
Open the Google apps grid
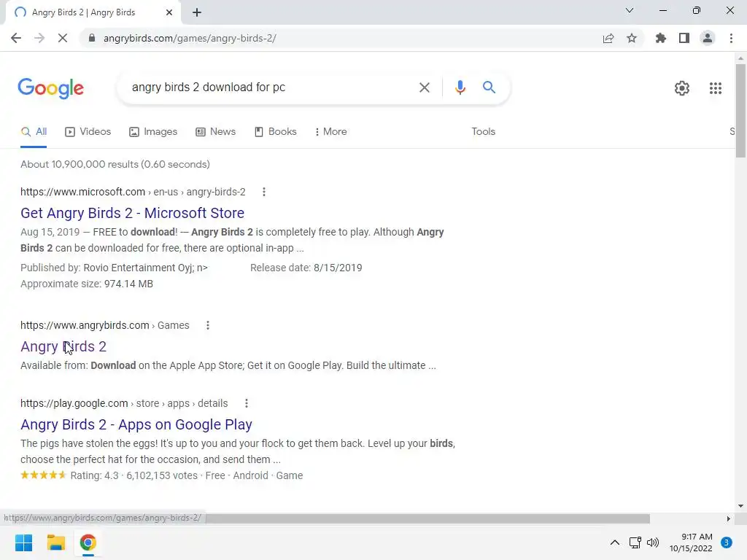pyautogui.click(x=715, y=88)
